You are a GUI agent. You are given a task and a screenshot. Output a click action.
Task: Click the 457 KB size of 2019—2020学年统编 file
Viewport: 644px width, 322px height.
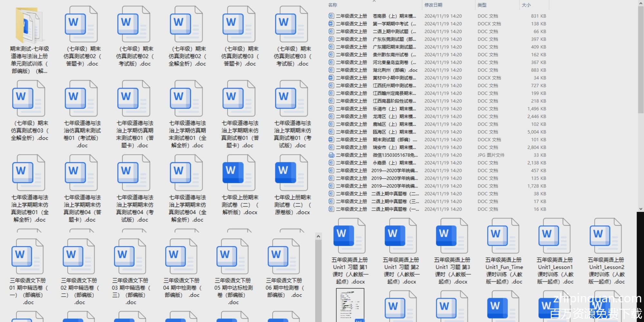tap(538, 170)
